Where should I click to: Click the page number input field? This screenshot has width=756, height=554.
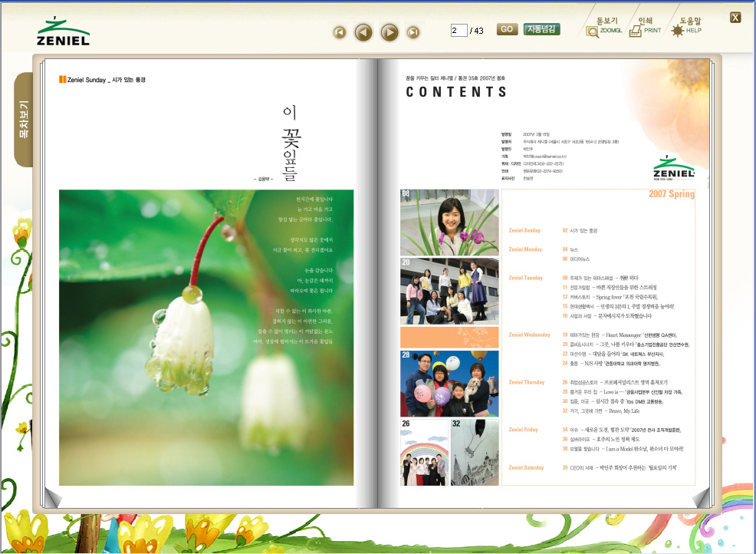coord(459,31)
